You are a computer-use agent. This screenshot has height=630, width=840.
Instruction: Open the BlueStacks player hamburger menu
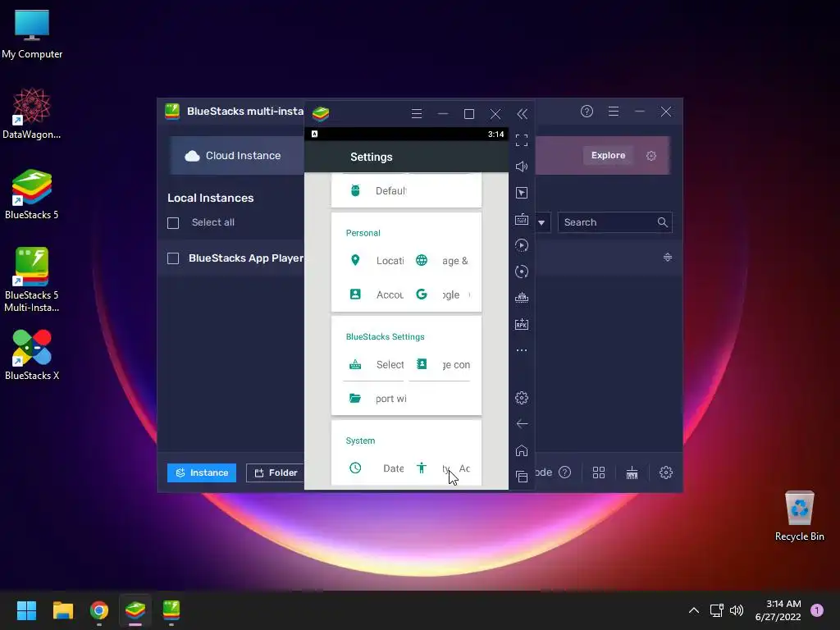[x=416, y=113]
